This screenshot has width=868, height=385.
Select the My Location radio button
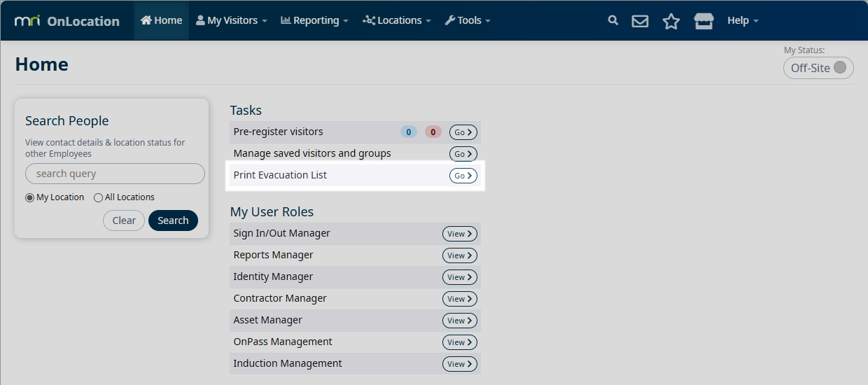click(29, 197)
